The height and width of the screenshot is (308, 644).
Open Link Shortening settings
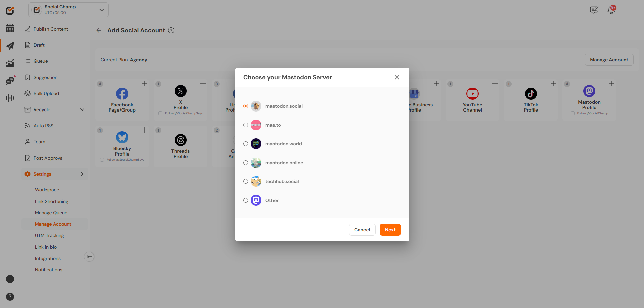(x=51, y=201)
